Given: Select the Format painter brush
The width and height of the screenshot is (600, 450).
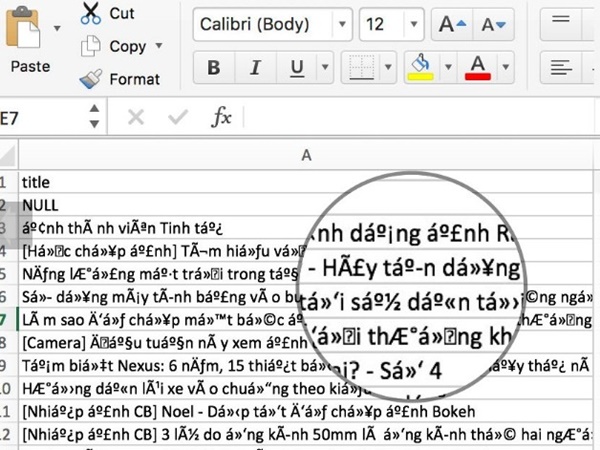Looking at the screenshot, I should pyautogui.click(x=91, y=78).
